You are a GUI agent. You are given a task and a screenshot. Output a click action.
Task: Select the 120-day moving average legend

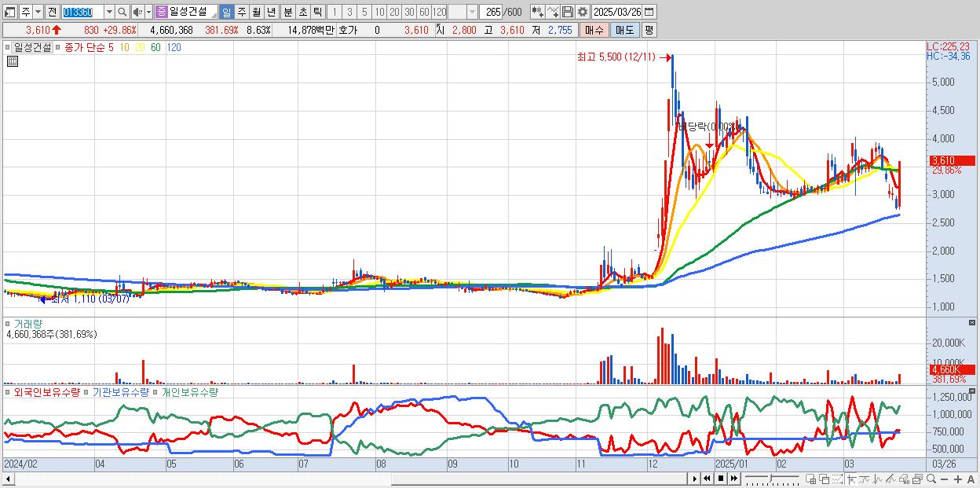coord(174,47)
